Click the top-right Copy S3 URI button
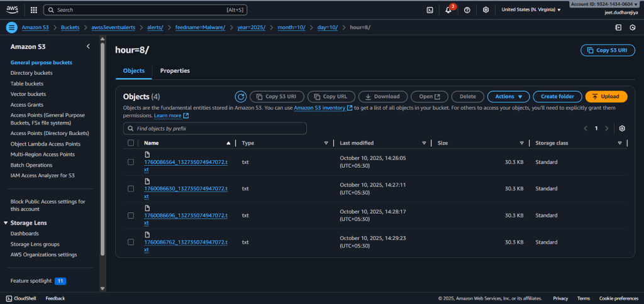Viewport: 644px width, 304px height. pos(608,50)
